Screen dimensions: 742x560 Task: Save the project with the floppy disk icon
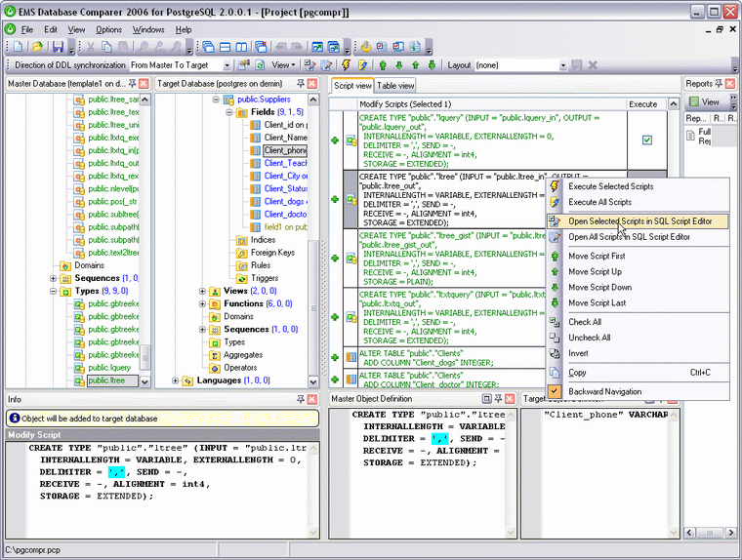[x=58, y=47]
